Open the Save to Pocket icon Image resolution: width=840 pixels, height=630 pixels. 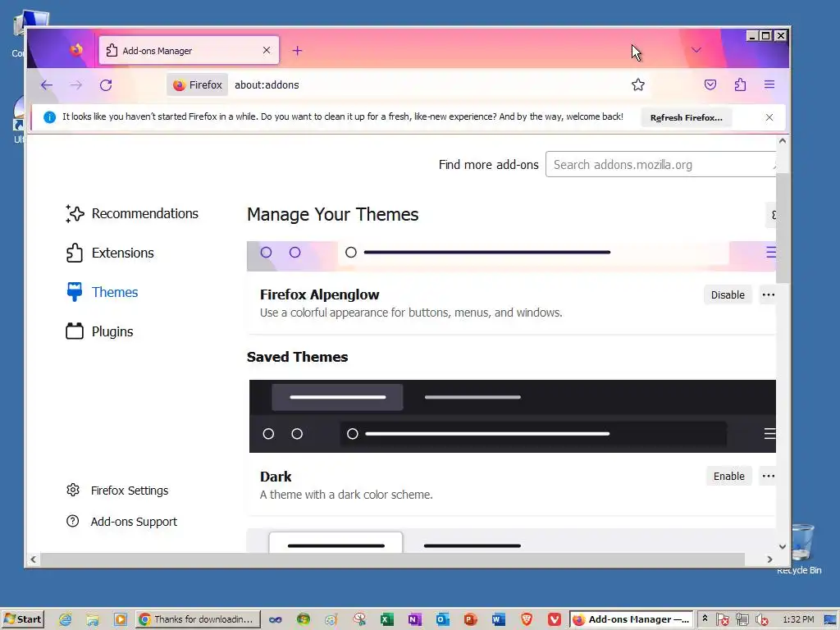[710, 84]
